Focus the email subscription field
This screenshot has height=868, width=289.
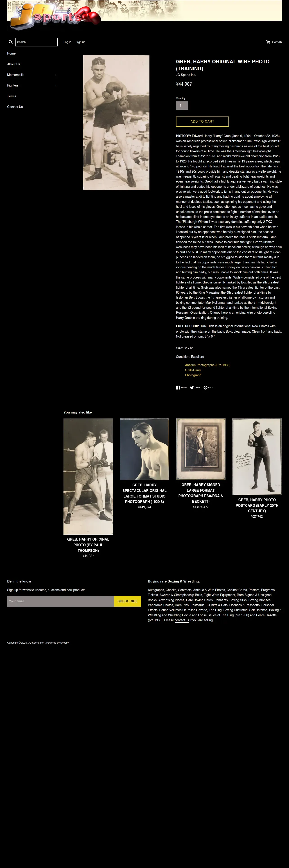61,601
